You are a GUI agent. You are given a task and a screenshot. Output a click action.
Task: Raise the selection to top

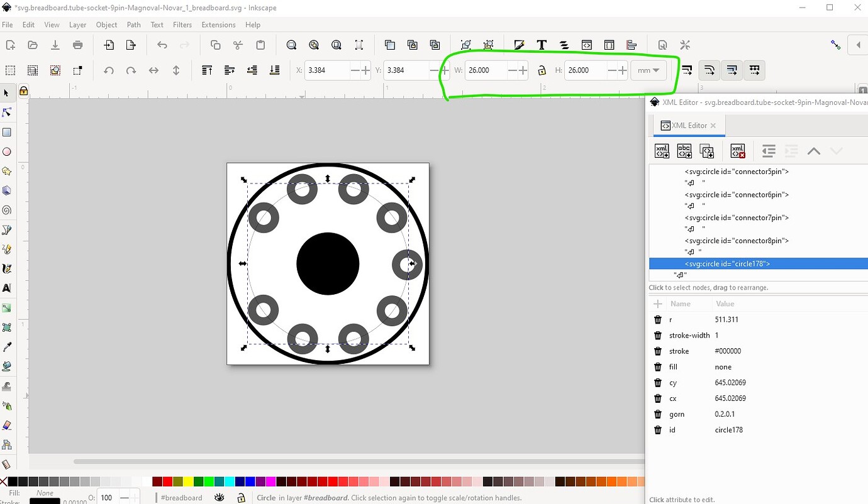207,70
